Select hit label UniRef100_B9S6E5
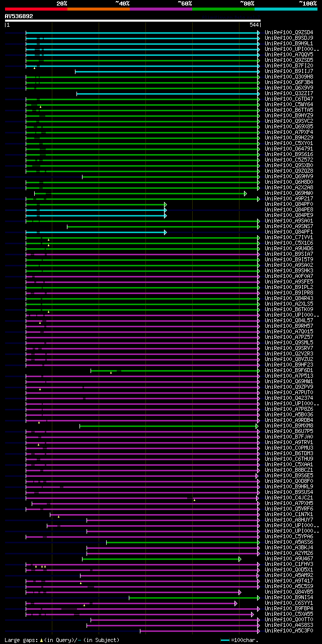The width and height of the screenshot is (322, 644). [x=289, y=476]
